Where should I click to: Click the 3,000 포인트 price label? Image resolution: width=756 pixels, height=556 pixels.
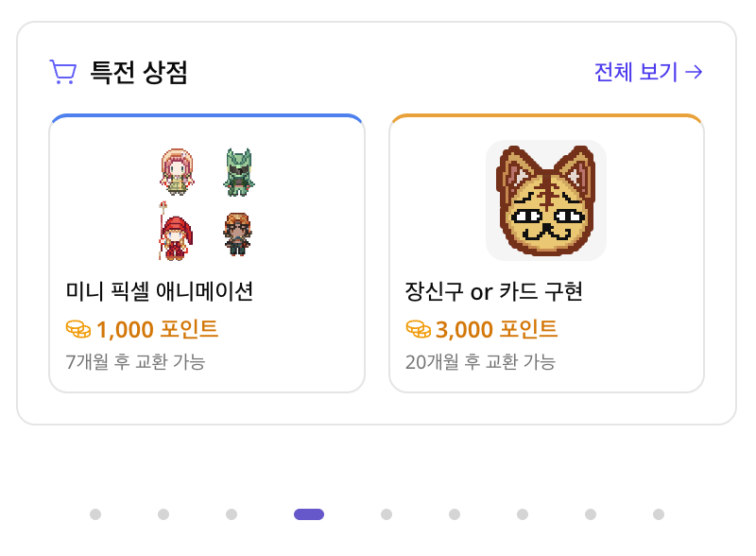coord(496,329)
